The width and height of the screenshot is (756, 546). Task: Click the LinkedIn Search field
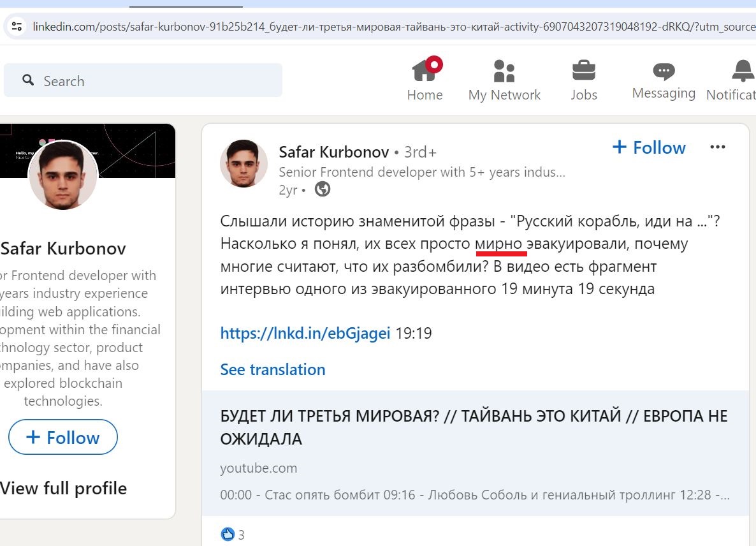pos(143,80)
